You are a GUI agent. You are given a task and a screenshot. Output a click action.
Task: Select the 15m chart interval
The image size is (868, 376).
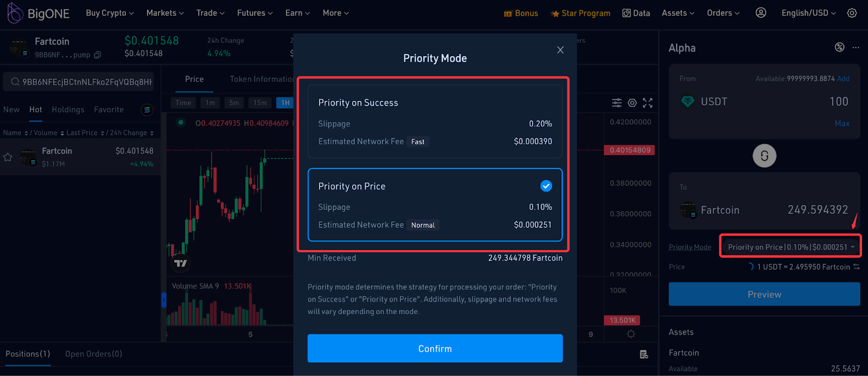click(260, 103)
